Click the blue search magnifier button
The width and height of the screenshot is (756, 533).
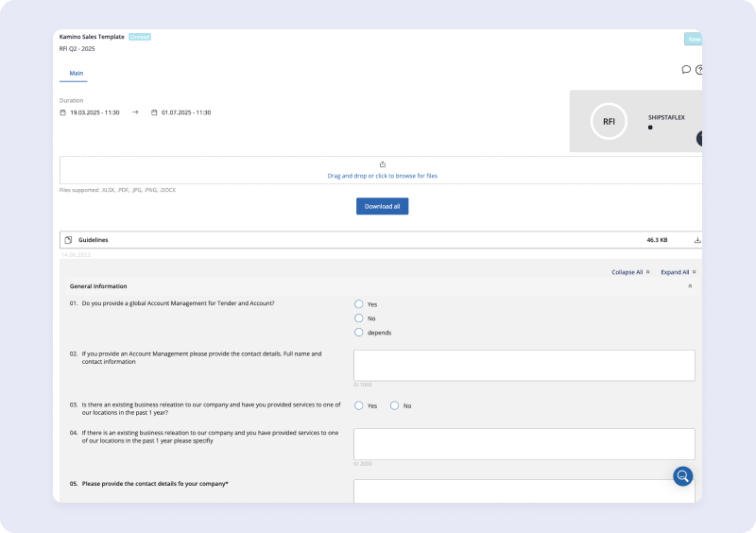(682, 475)
